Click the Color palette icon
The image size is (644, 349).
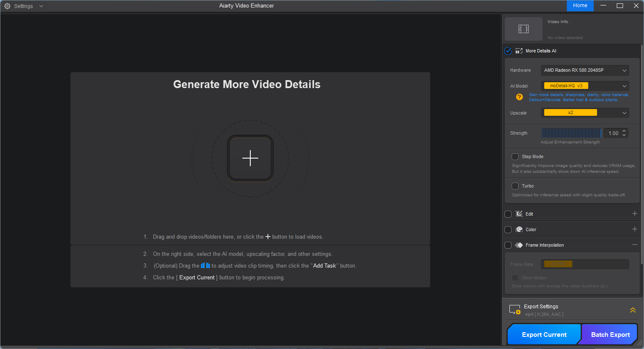(x=519, y=229)
